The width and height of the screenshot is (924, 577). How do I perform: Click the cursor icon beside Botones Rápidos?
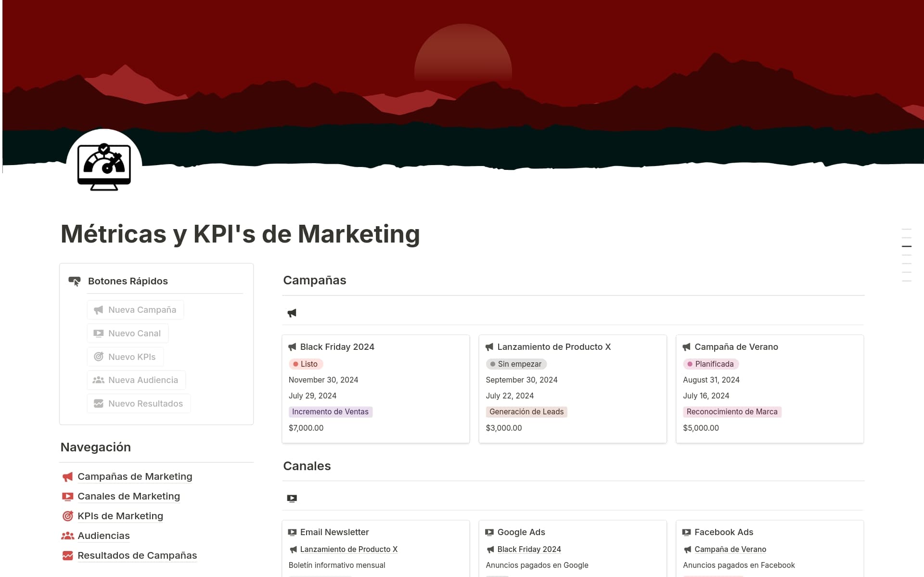tap(75, 281)
